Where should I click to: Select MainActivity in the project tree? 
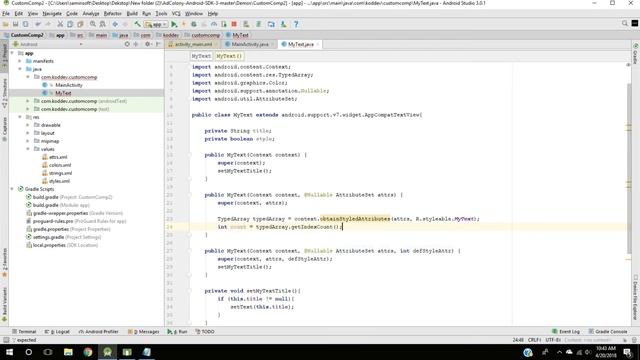[69, 85]
